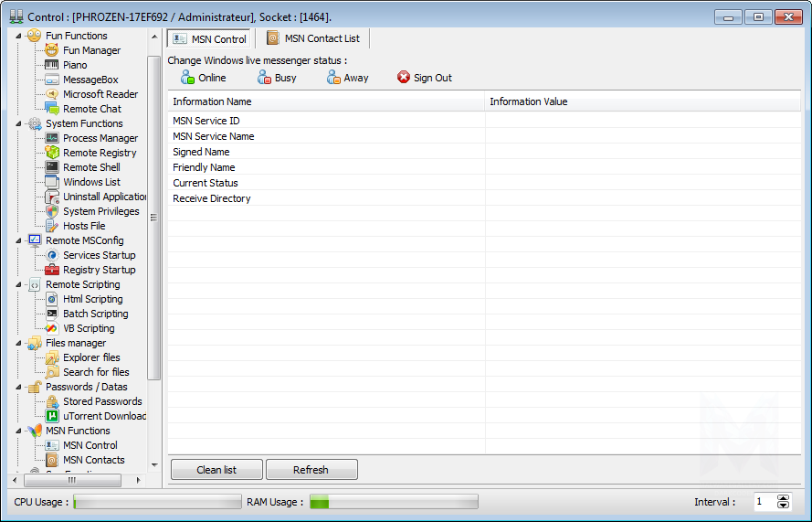This screenshot has width=812, height=522.
Task: Click the Clean list button
Action: click(216, 470)
